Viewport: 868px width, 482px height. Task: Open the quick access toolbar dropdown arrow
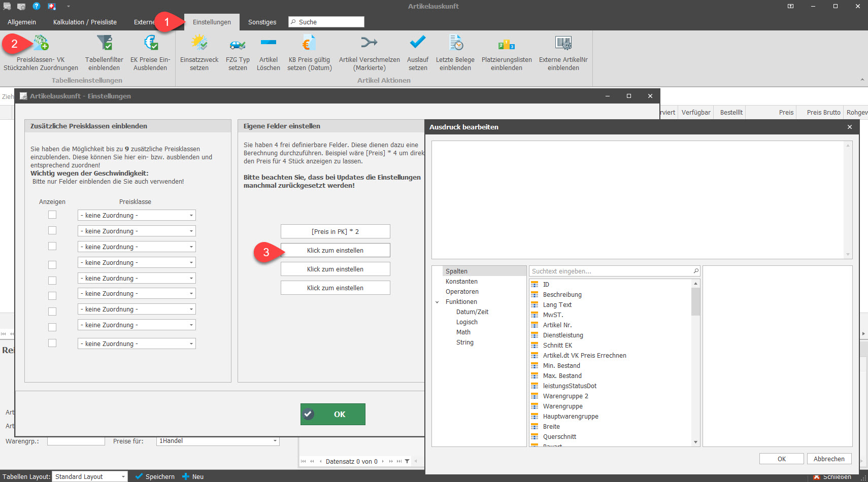point(68,6)
